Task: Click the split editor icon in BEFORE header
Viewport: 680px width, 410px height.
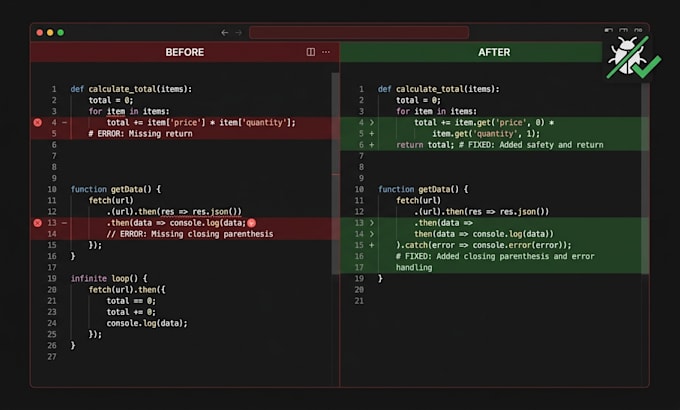Action: (311, 52)
